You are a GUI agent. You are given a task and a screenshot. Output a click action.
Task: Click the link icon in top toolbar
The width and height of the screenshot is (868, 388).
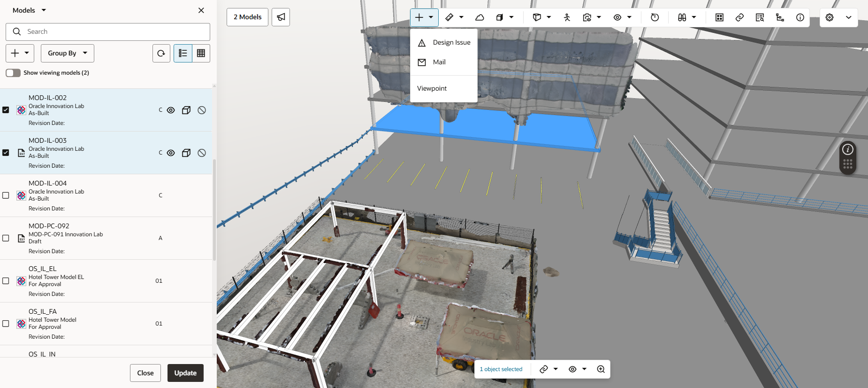tap(739, 17)
